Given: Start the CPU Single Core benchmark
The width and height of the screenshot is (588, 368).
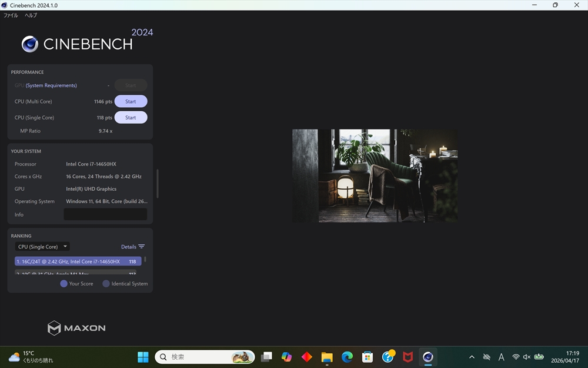Looking at the screenshot, I should pos(131,118).
